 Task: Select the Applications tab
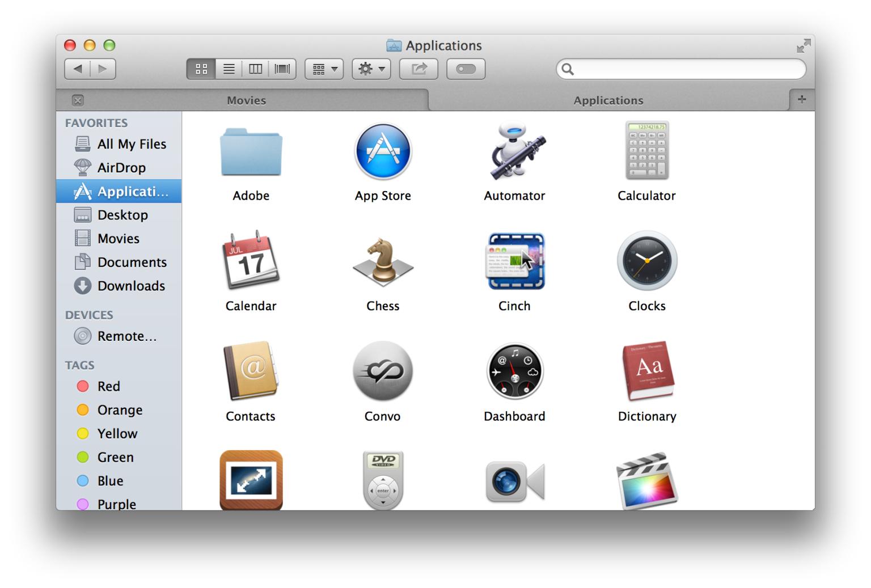608,100
